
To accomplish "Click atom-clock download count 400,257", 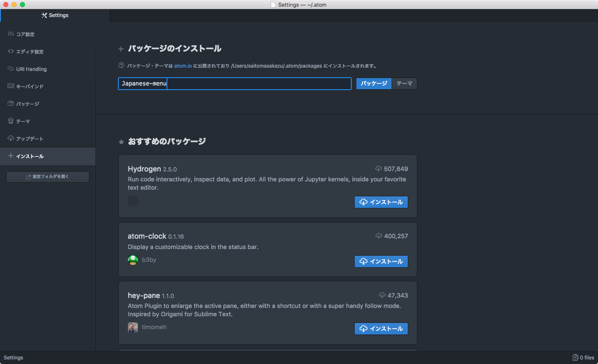I will coord(396,236).
